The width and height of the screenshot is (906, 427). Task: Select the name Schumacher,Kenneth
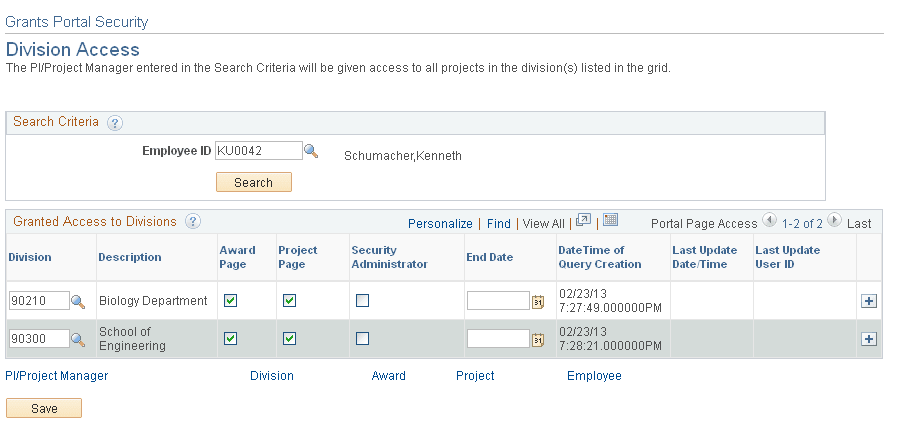tap(403, 156)
